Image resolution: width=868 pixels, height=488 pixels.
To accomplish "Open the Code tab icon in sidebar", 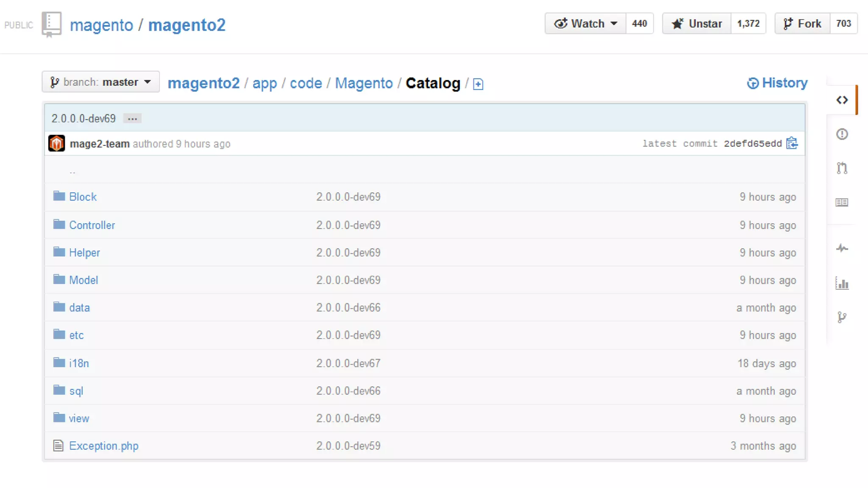I will 842,100.
